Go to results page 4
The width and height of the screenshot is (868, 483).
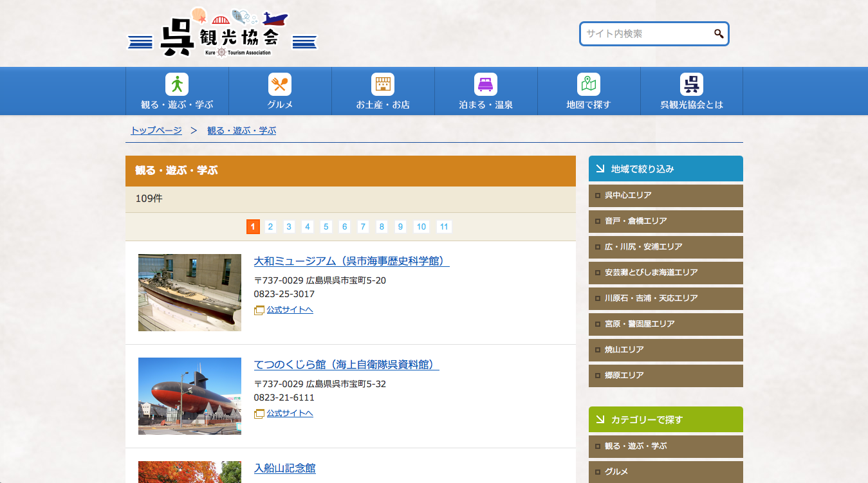308,226
